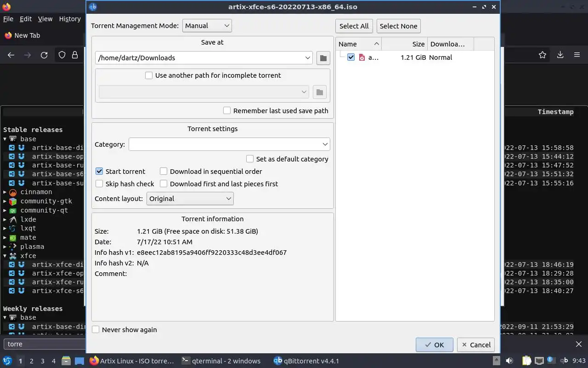
Task: Open the Firefox hamburger application menu
Action: [577, 55]
